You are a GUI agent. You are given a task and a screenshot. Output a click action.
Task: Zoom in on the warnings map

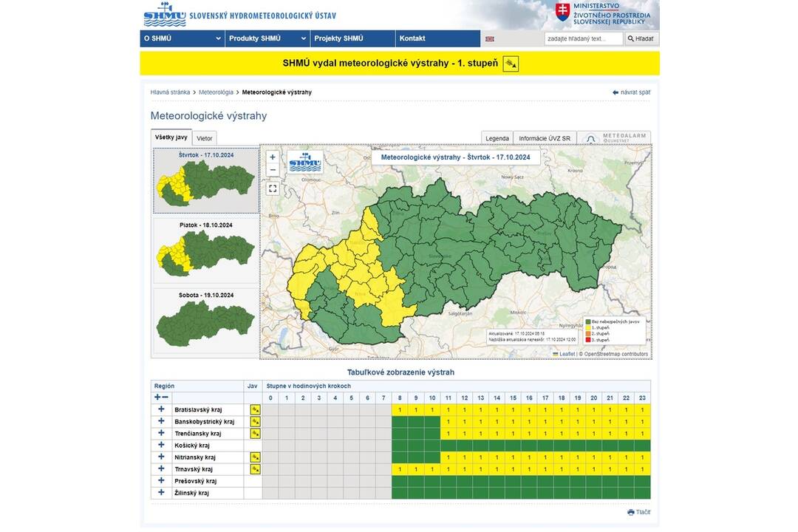[273, 157]
